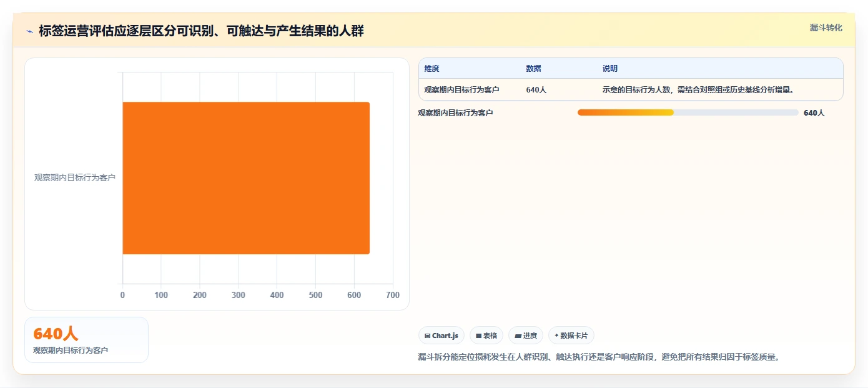Click the 表格 chip

486,336
